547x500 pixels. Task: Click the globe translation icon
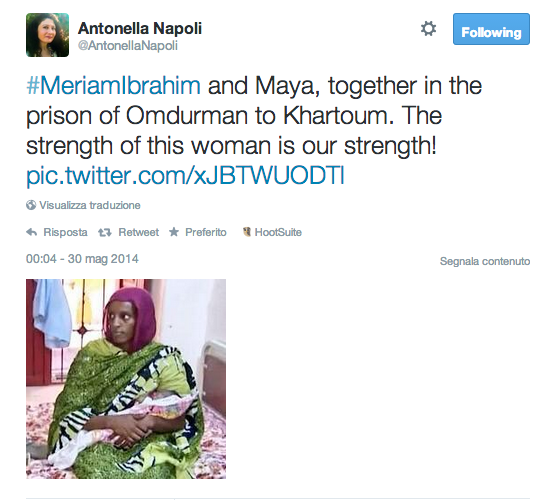click(x=31, y=205)
